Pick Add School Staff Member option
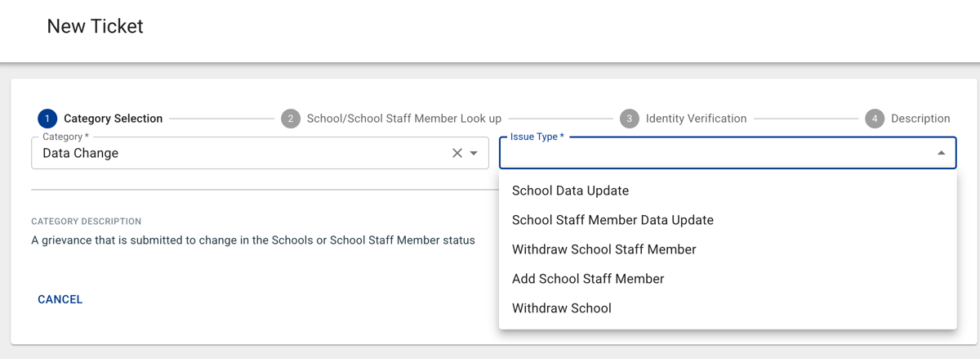Screen dimensions: 980x359 tap(588, 279)
